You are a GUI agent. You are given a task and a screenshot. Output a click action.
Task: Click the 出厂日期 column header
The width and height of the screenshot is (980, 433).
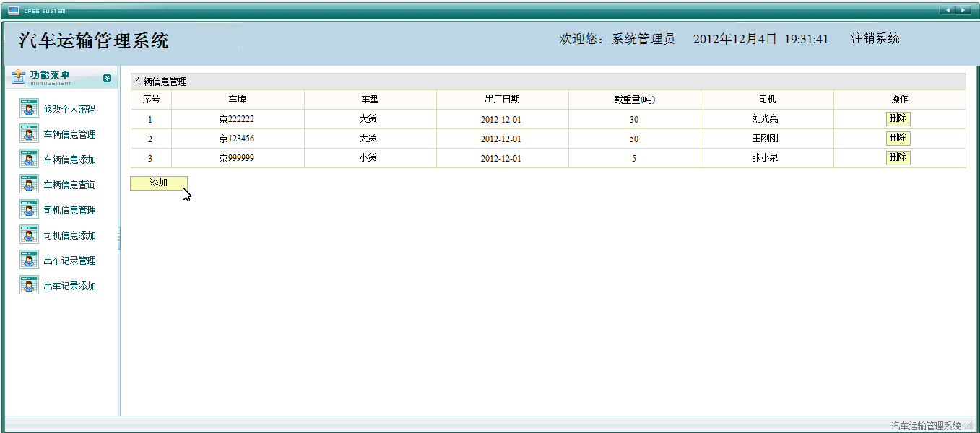[x=502, y=100]
